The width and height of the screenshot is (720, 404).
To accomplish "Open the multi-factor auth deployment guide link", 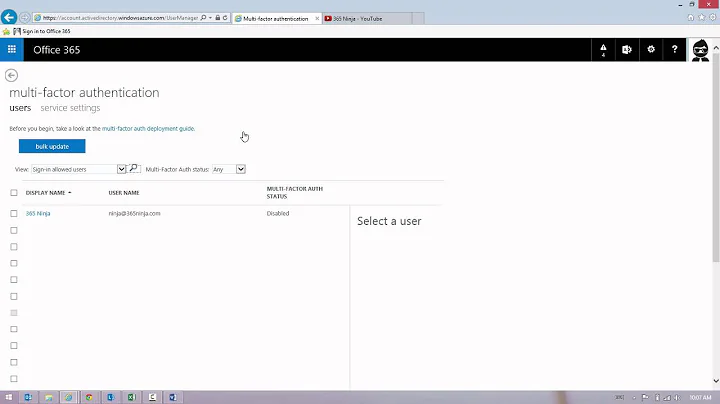I will [148, 129].
